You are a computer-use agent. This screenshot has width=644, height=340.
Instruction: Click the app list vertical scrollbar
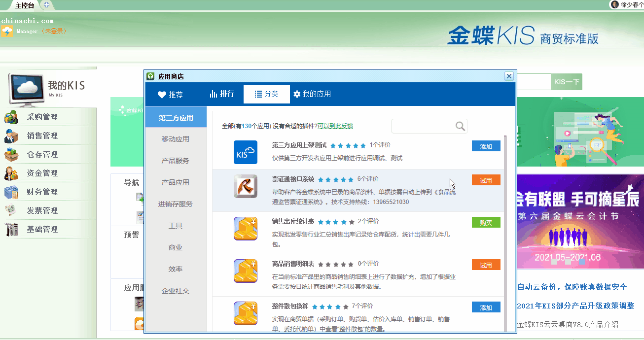(x=505, y=234)
